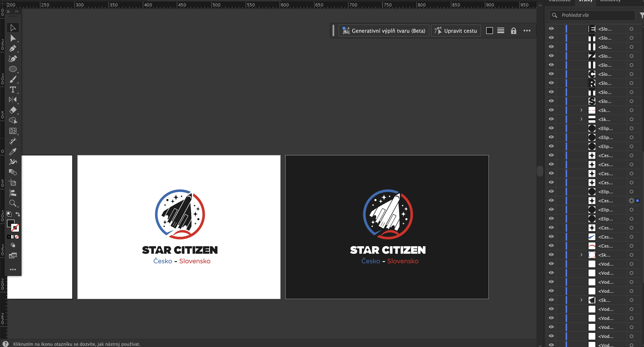Viewport: 644px width, 347px height.
Task: Expand the spaceship group layer
Action: click(581, 300)
